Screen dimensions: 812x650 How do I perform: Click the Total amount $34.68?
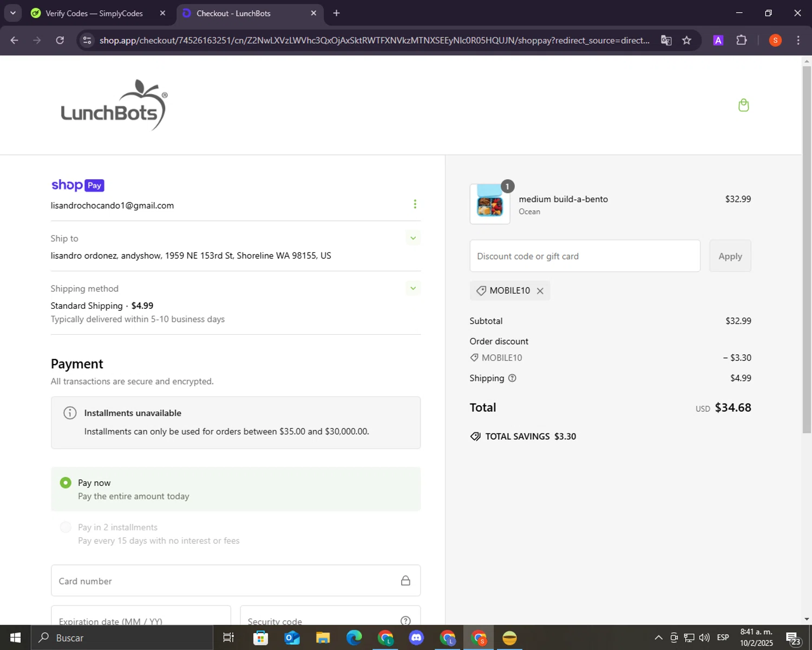pyautogui.click(x=733, y=407)
